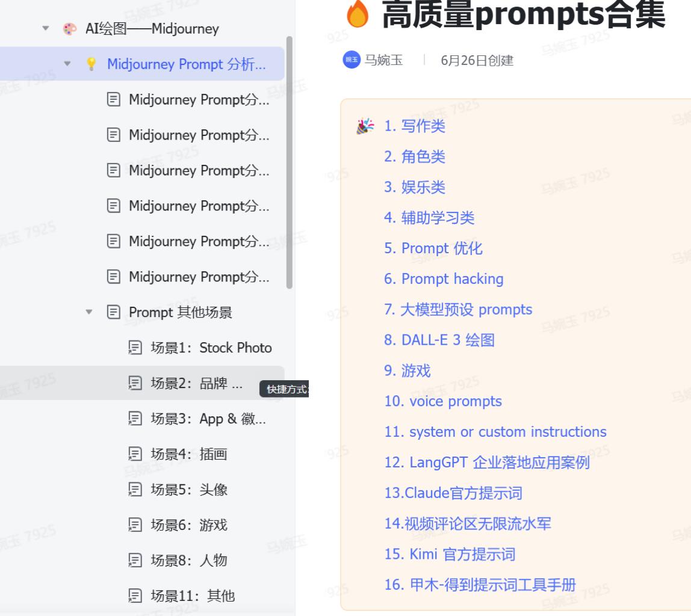Image resolution: width=691 pixels, height=616 pixels.
Task: Click document icon of Prompt 其他场景
Action: [114, 312]
